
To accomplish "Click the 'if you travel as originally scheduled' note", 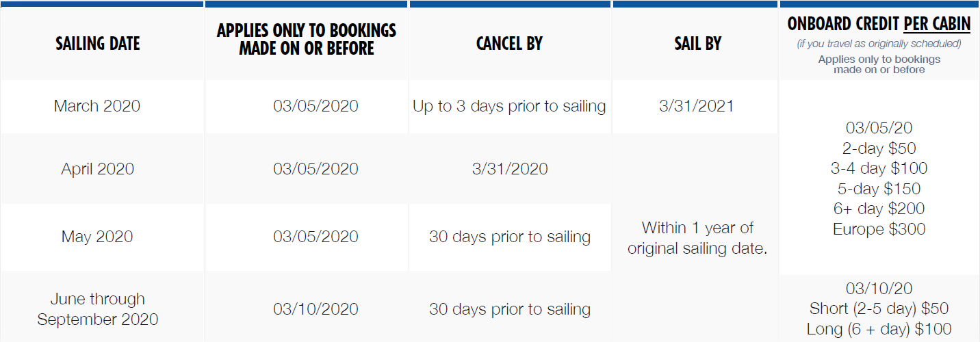I will coord(879,44).
